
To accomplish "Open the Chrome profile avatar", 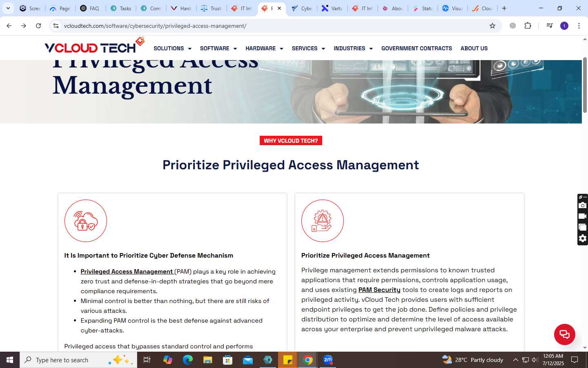I will click(564, 26).
